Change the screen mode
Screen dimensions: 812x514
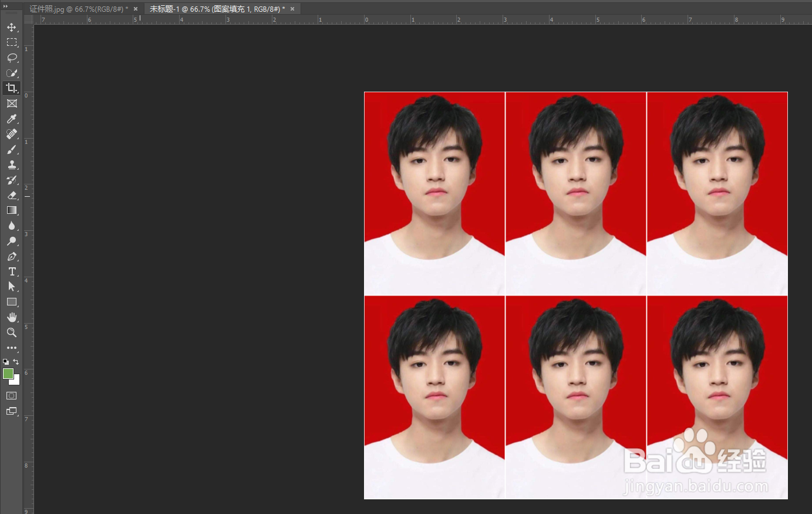pyautogui.click(x=12, y=411)
